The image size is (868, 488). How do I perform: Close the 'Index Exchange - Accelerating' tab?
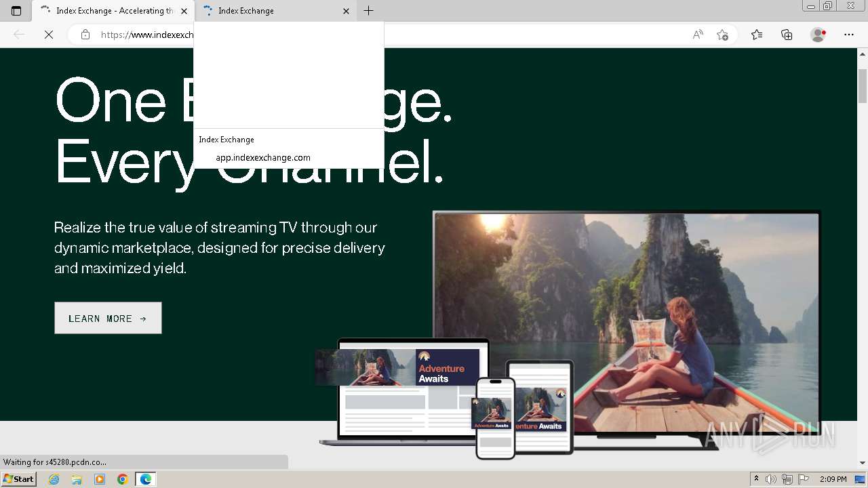tap(184, 11)
